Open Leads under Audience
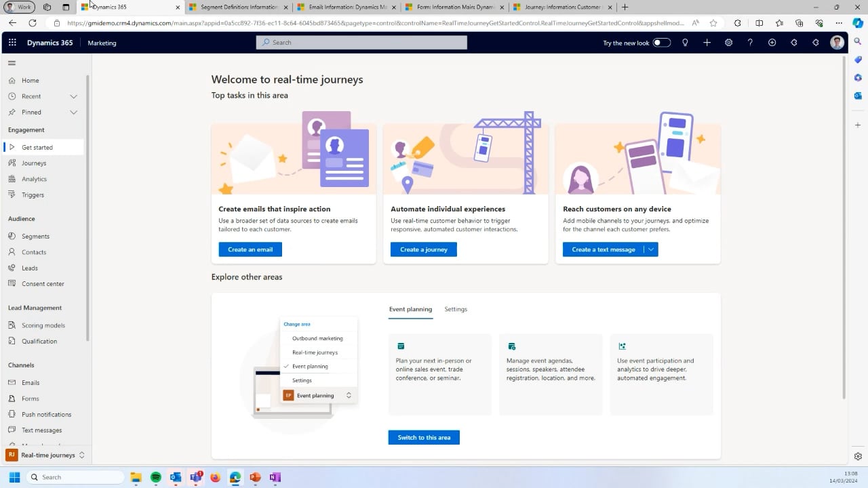The width and height of the screenshot is (868, 488). coord(29,268)
